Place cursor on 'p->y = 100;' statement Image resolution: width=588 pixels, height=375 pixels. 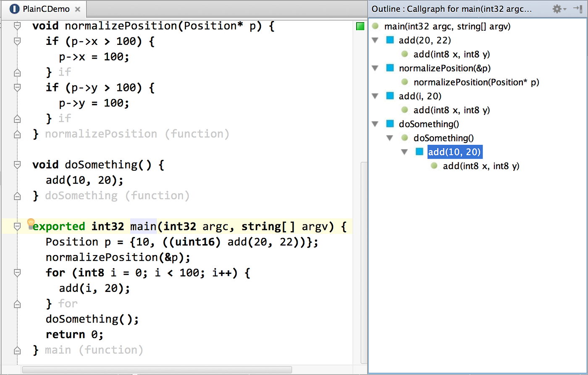(94, 103)
